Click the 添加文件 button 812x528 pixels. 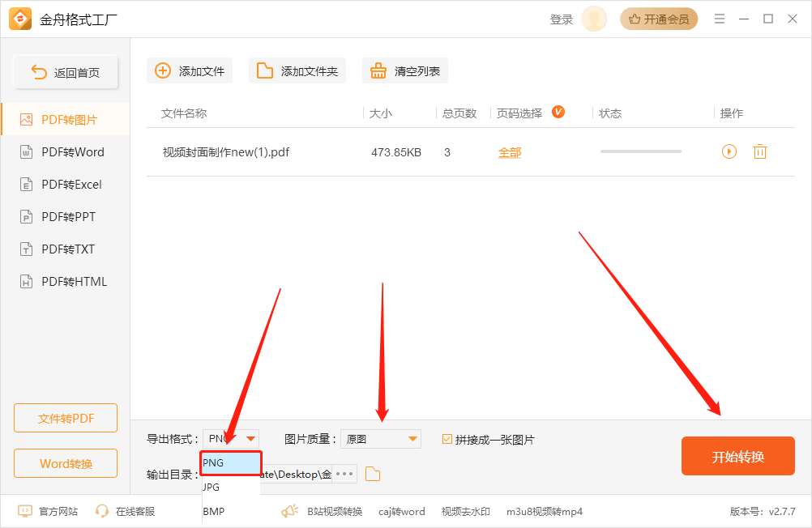coord(190,71)
